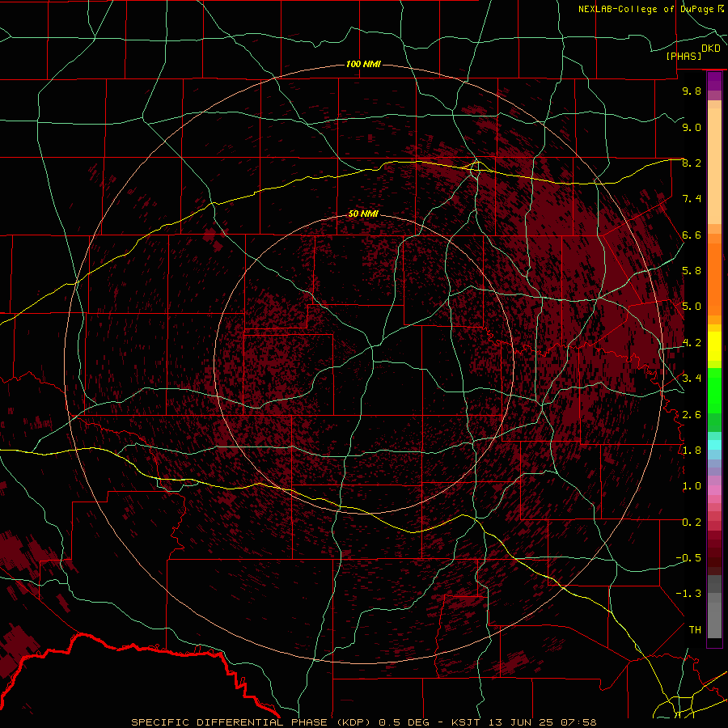
Task: Click the NEXLAB-College of DuPage label
Action: tap(646, 9)
